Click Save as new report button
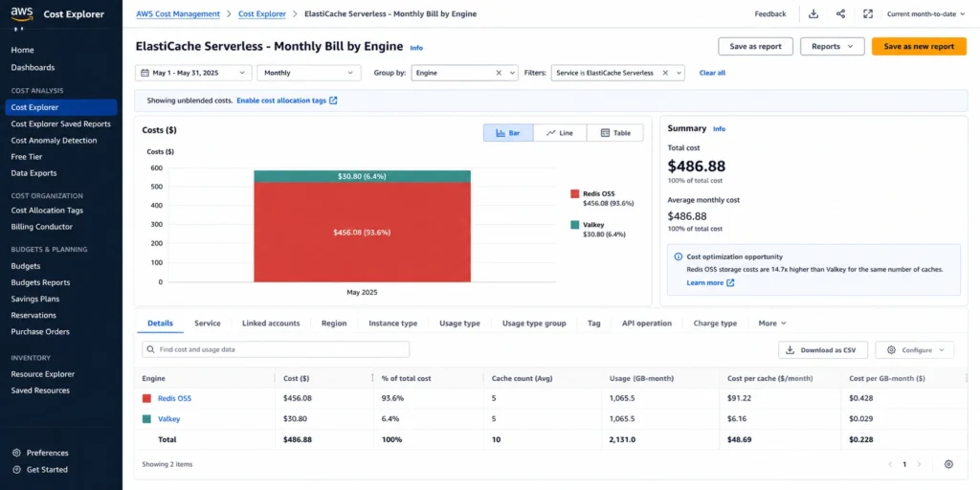This screenshot has width=980, height=490. pos(919,46)
